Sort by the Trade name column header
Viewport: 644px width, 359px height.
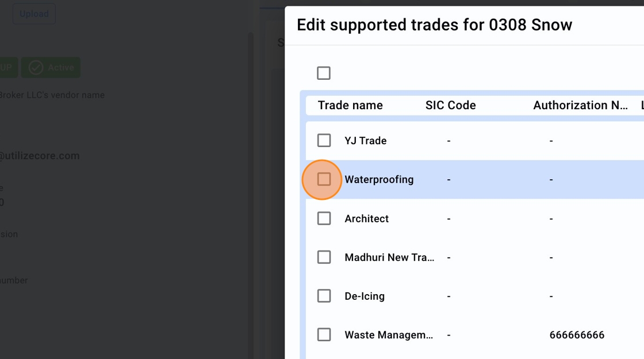coord(350,105)
